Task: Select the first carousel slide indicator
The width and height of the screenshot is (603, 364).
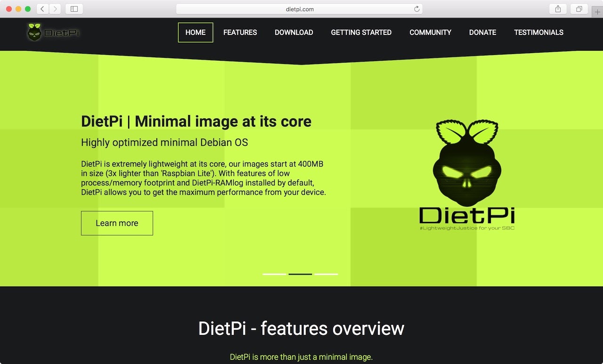Action: [x=274, y=274]
